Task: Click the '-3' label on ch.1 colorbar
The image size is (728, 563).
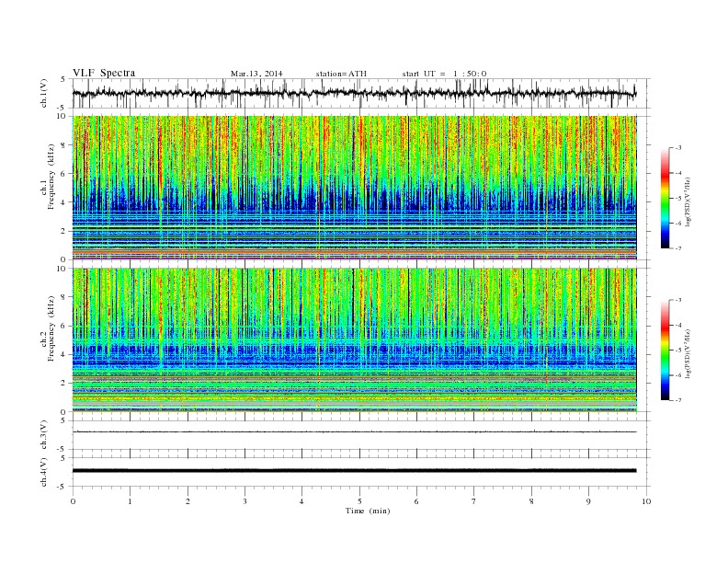Action: pyautogui.click(x=677, y=148)
